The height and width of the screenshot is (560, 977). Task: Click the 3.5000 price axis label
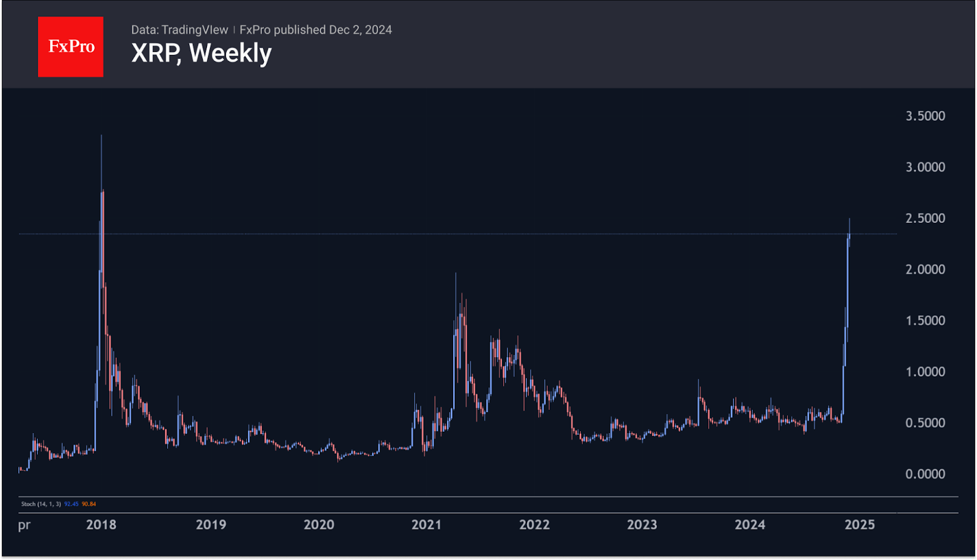click(925, 116)
